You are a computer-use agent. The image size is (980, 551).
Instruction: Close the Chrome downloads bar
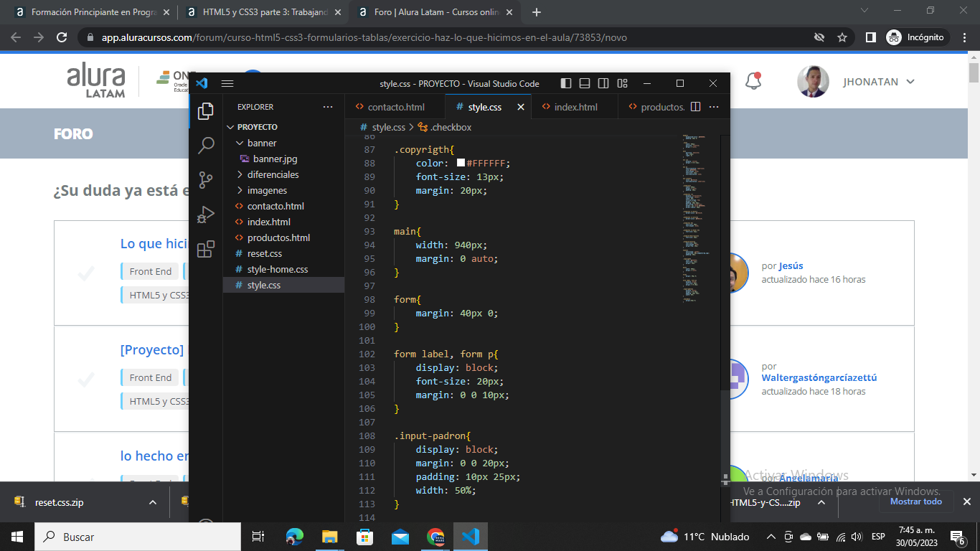click(x=966, y=501)
